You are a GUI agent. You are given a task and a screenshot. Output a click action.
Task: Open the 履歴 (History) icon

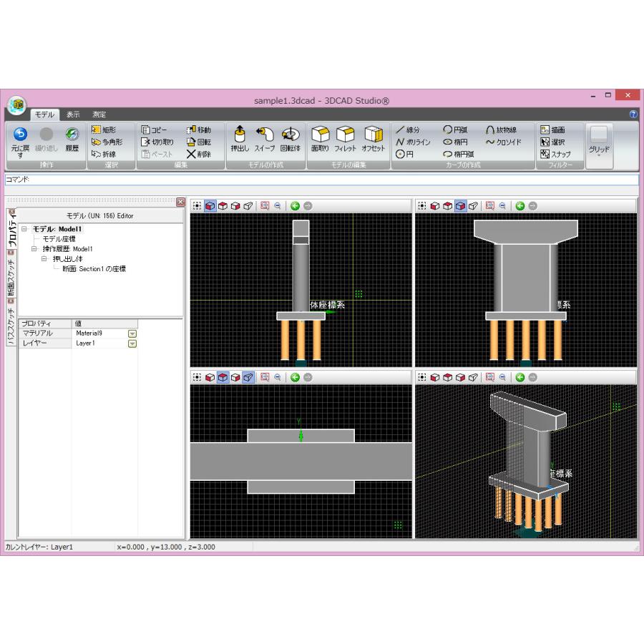click(x=72, y=139)
